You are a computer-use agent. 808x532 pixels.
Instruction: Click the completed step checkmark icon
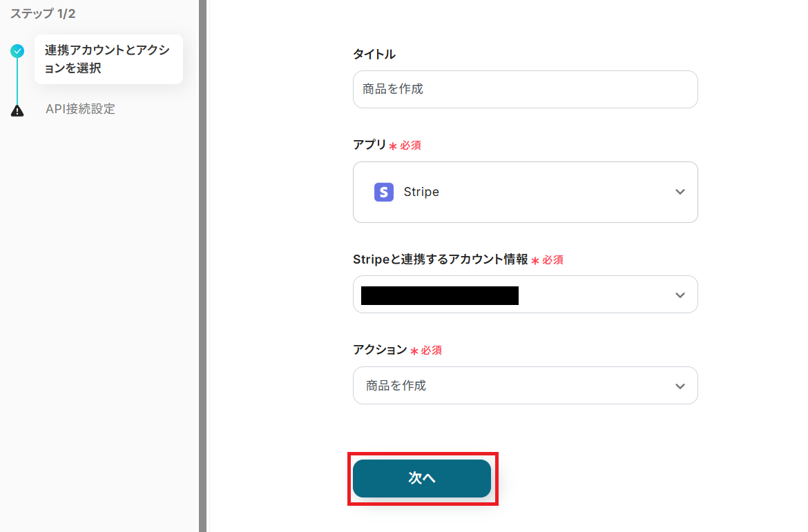click(x=17, y=50)
